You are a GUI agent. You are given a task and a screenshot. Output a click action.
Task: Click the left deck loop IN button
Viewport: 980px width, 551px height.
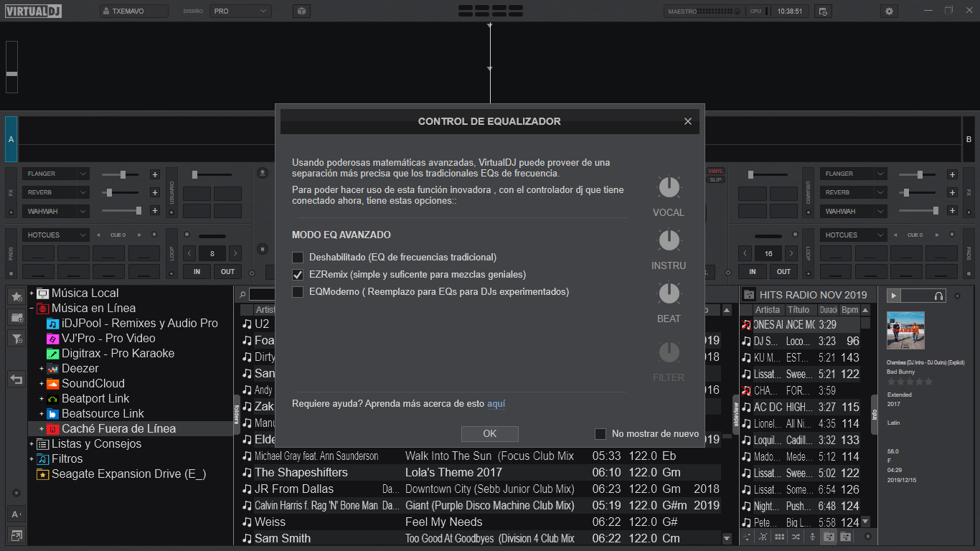(196, 271)
